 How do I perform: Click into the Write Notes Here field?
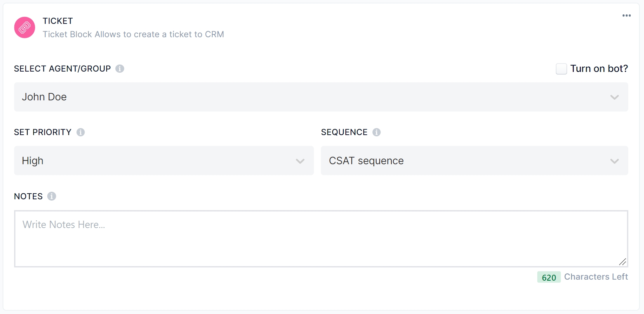[x=321, y=239]
